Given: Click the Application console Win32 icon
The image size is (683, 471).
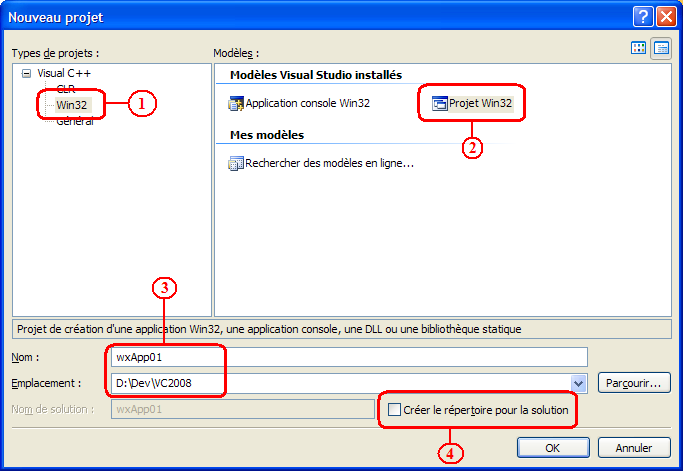Looking at the screenshot, I should coord(236,104).
